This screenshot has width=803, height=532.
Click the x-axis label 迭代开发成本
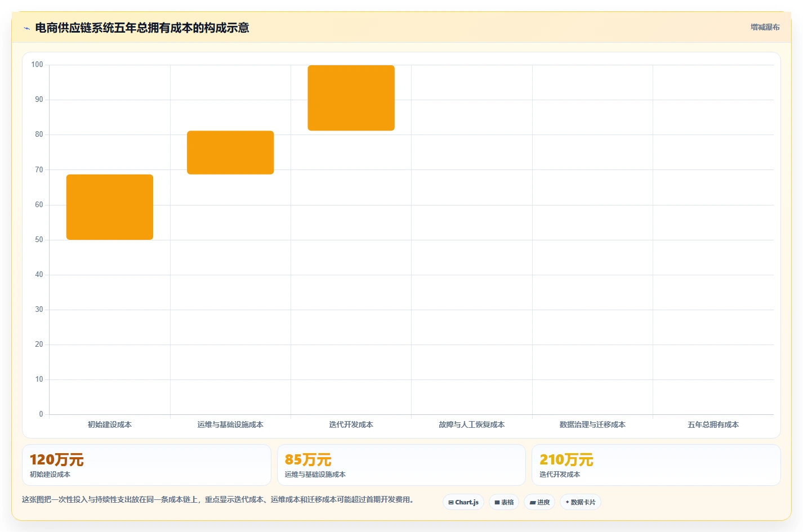point(351,424)
